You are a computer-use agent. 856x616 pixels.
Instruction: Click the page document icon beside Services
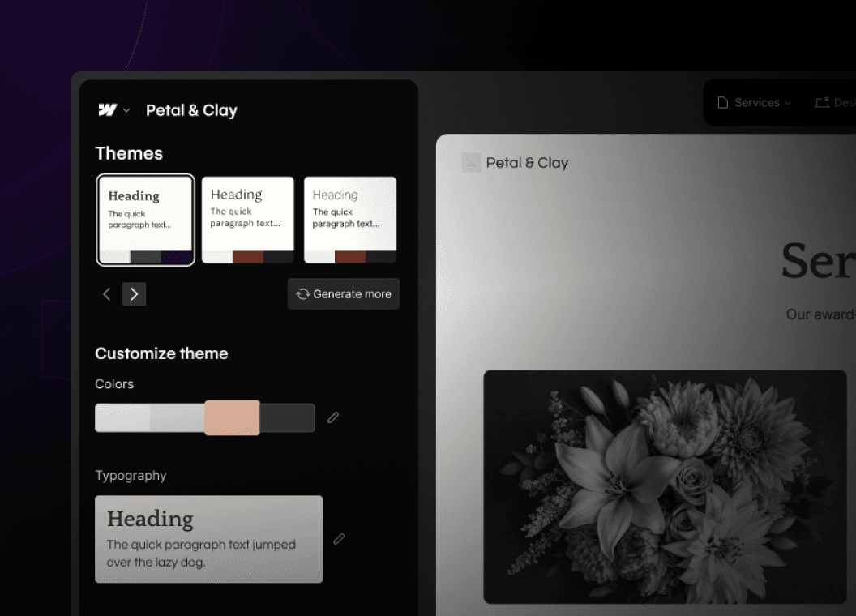point(723,103)
